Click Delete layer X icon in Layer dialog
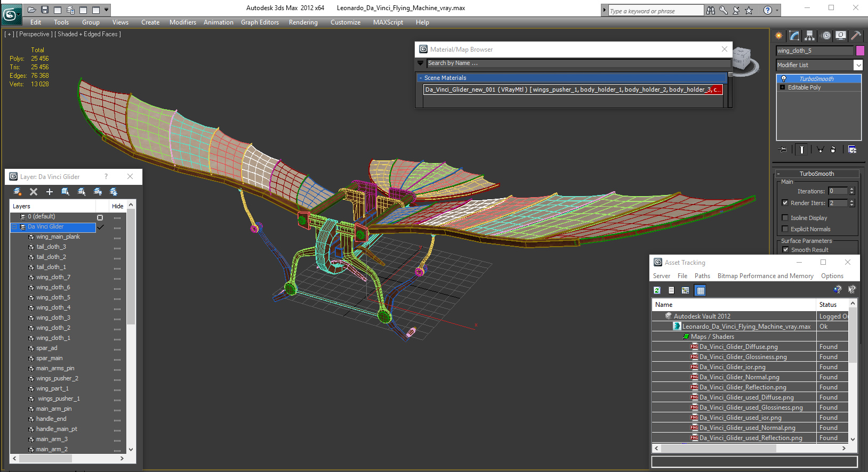868x472 pixels. click(x=34, y=192)
